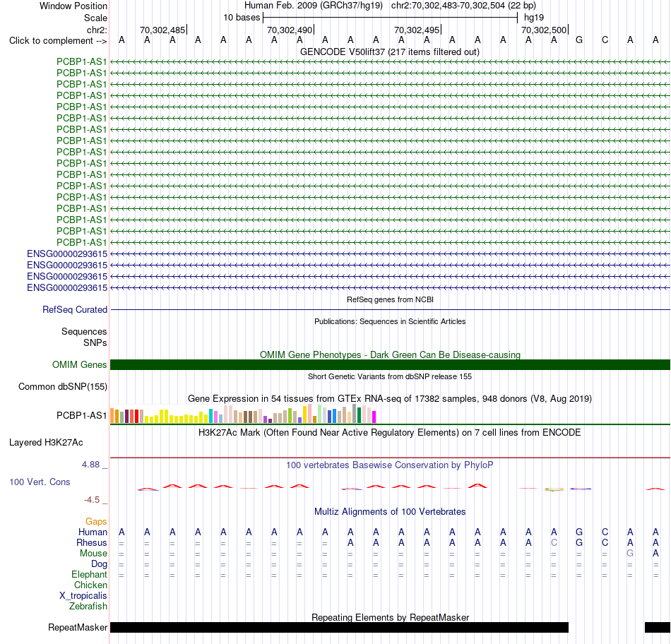The image size is (671, 644).
Task: Click the 'Human' alignment row label
Action: 93,532
